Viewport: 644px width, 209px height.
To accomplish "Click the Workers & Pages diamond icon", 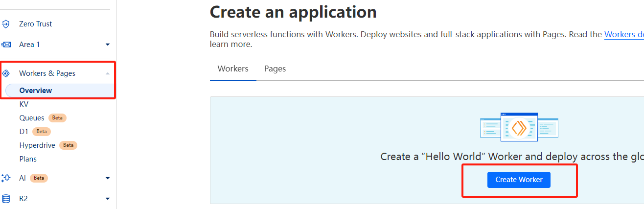I will click(x=6, y=73).
